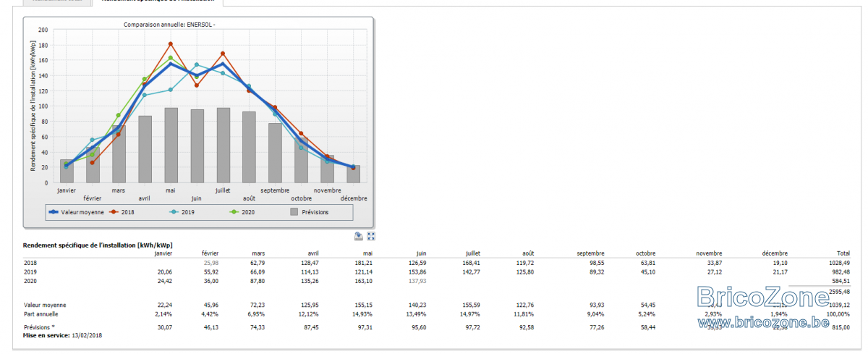Screen dimensions: 868x354
Task: Click the grey Prévisions bar for avril
Action: pos(145,149)
